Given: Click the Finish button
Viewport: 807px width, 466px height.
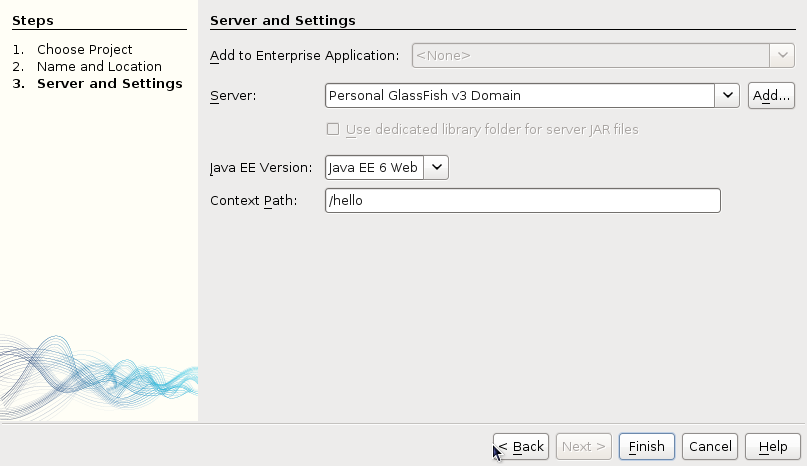Looking at the screenshot, I should [x=646, y=446].
